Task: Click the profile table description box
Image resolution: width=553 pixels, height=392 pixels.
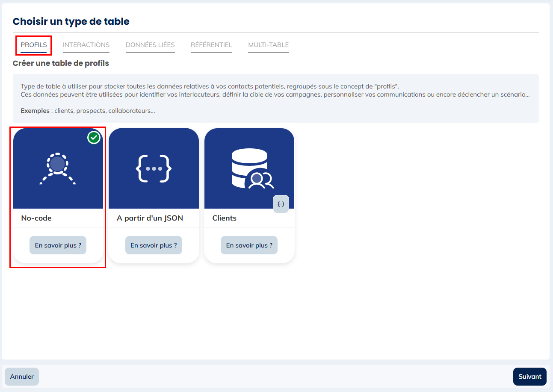Action: (275, 98)
